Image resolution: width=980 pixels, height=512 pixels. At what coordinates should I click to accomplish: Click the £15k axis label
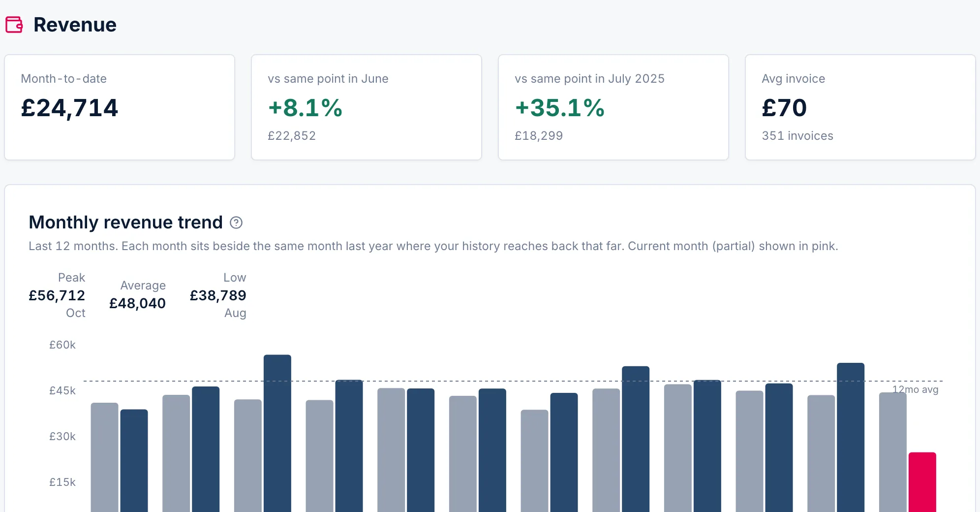[62, 482]
